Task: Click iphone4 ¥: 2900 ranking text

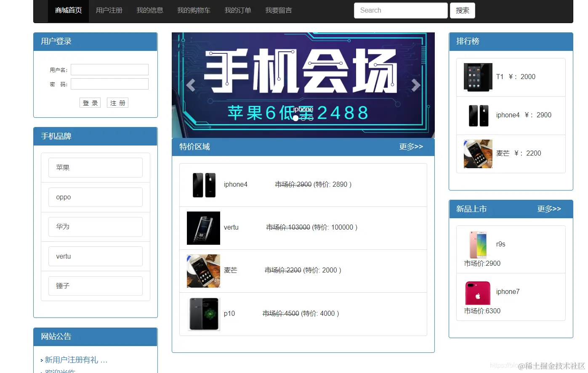Action: click(524, 115)
